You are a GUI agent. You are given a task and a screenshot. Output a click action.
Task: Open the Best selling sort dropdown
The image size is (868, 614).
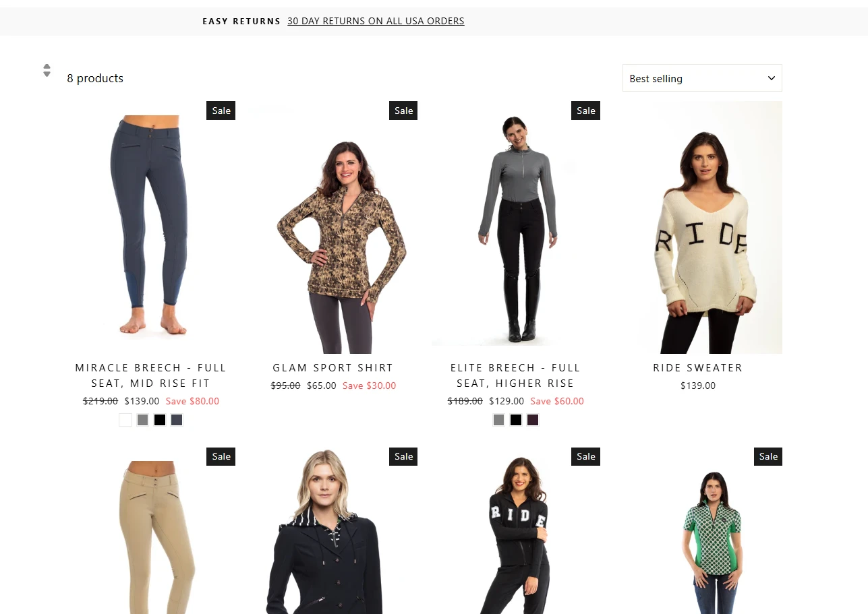(x=702, y=78)
